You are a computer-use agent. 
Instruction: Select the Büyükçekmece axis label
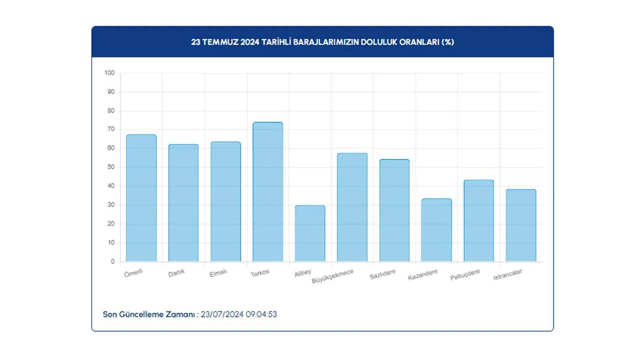333,277
